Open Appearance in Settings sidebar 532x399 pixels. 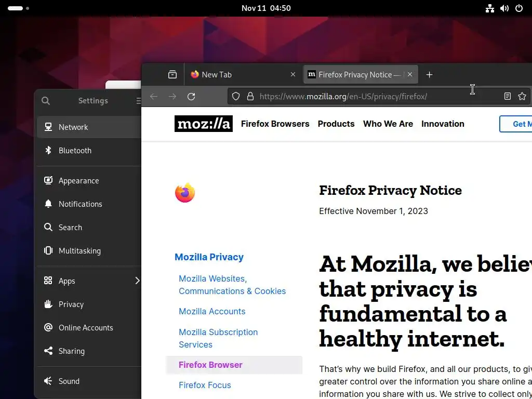(89, 180)
